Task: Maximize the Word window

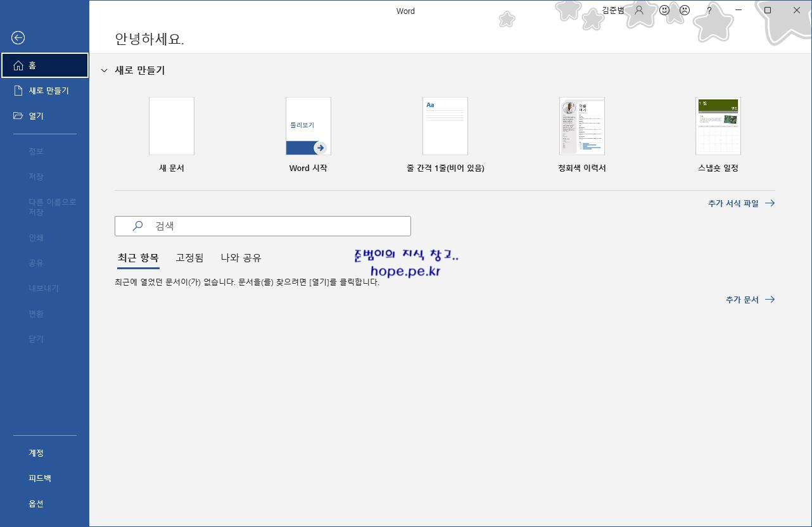Action: coord(768,10)
